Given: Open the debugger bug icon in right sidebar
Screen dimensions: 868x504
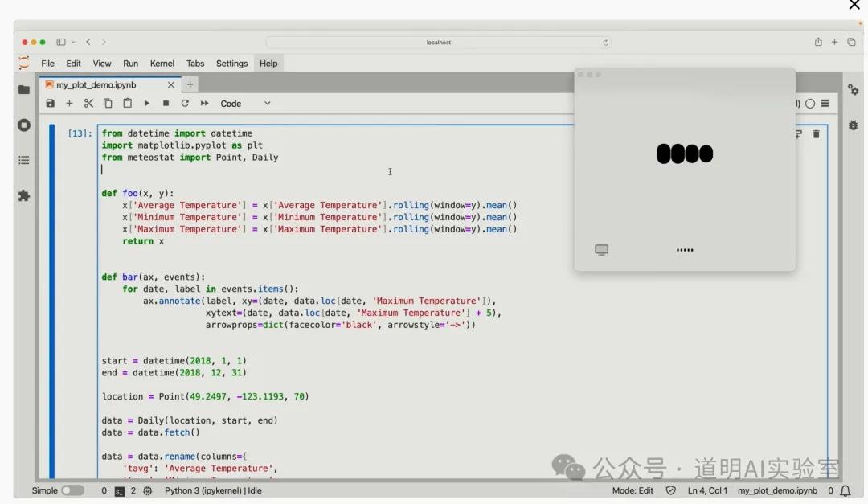Looking at the screenshot, I should click(853, 125).
